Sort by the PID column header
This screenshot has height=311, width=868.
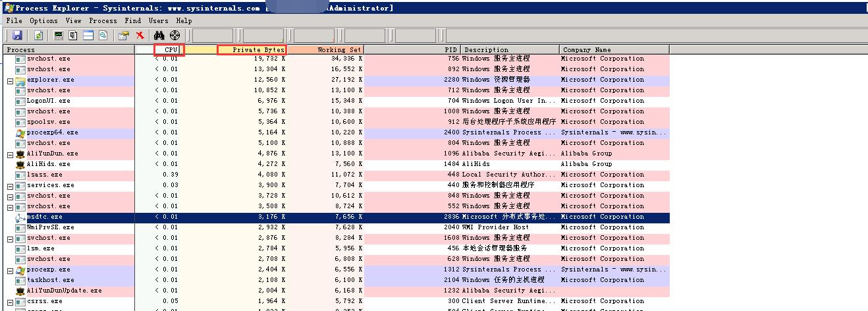click(412, 49)
